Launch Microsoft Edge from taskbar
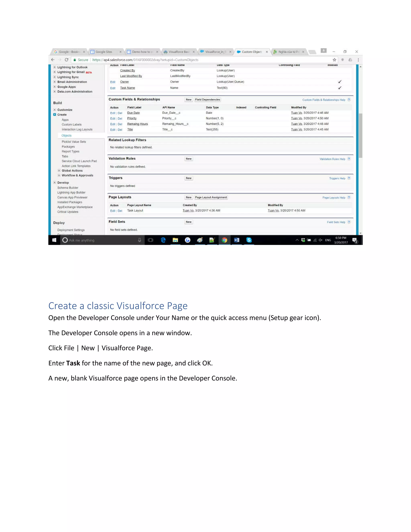The width and height of the screenshot is (411, 532). pos(163,240)
